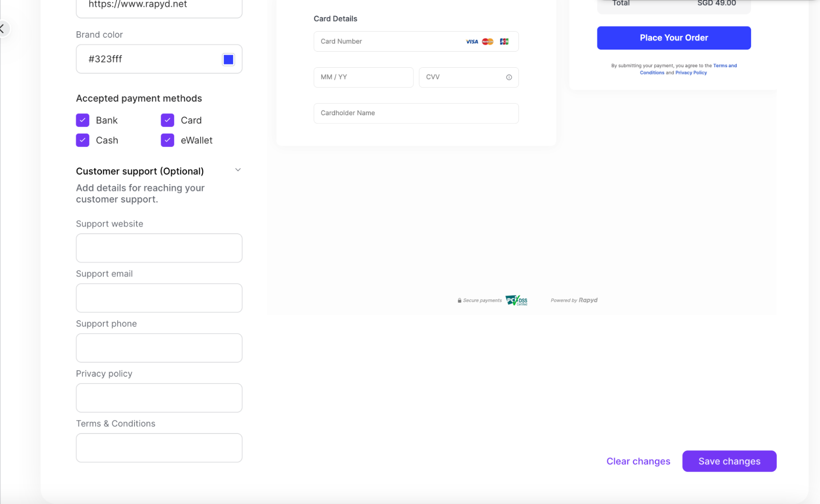Select the Mastercard icon in card number field
This screenshot has height=504, width=820.
tap(488, 41)
